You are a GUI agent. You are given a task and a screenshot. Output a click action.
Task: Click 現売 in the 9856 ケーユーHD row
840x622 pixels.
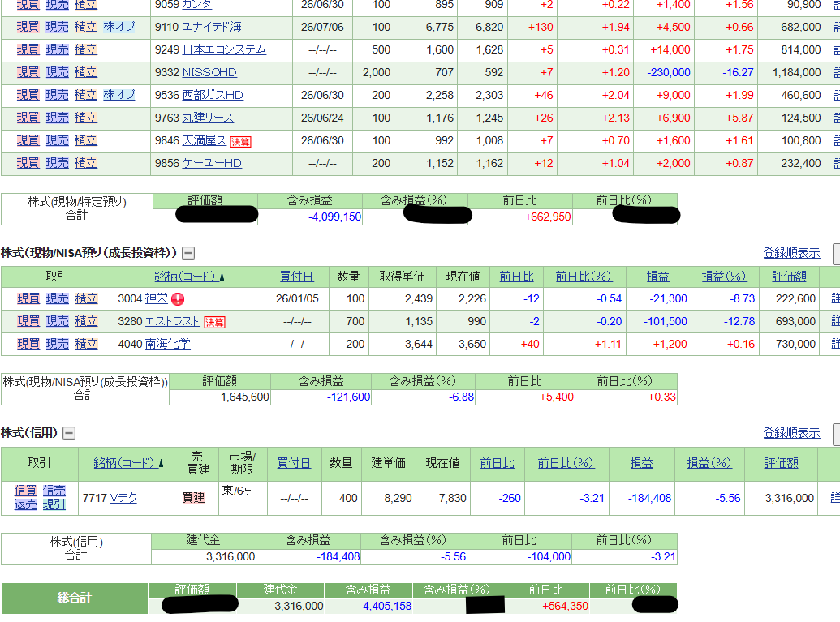[x=57, y=163]
